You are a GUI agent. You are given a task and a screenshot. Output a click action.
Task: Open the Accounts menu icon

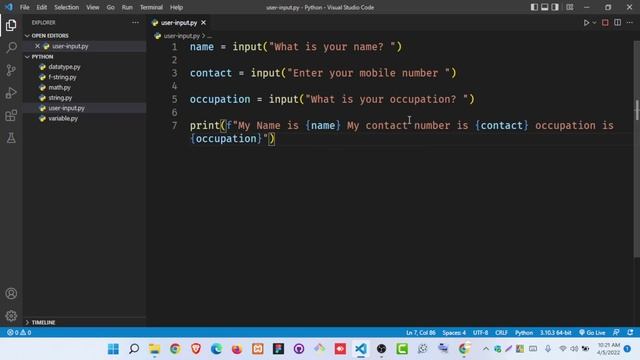coord(11,293)
